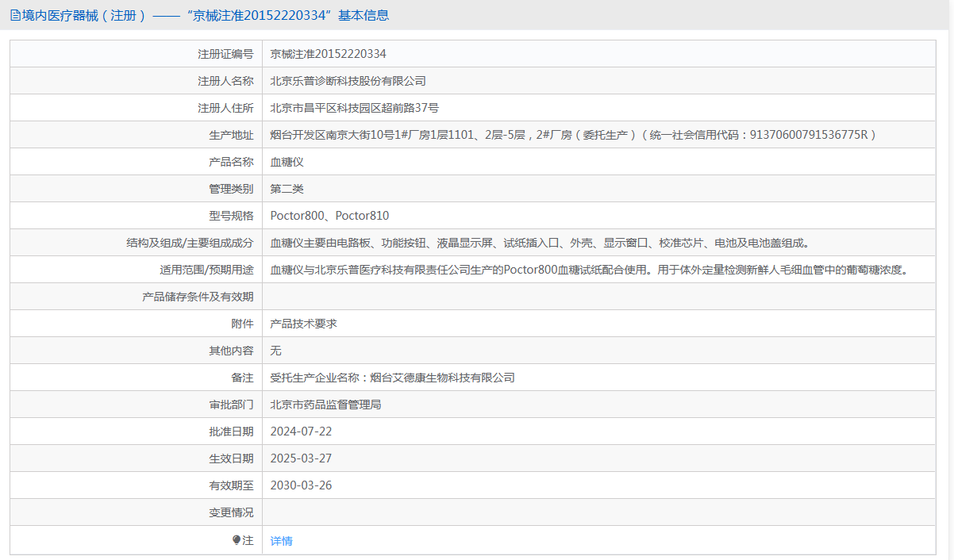Click the 型号规格 row label
Image resolution: width=954 pixels, height=560 pixels.
click(x=231, y=216)
